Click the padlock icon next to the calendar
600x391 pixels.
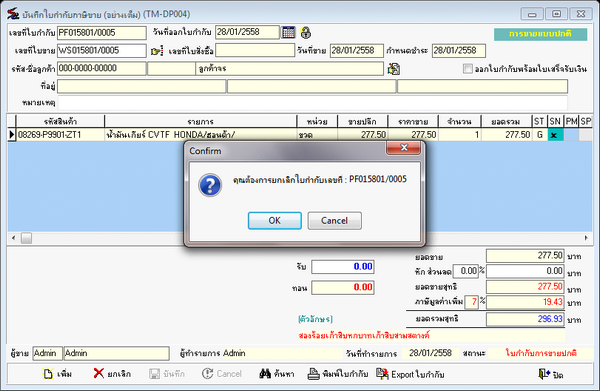click(305, 33)
